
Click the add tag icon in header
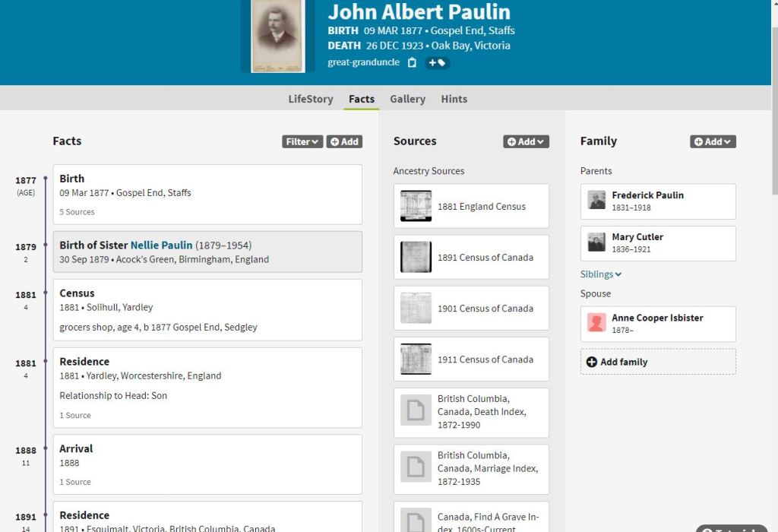438,63
